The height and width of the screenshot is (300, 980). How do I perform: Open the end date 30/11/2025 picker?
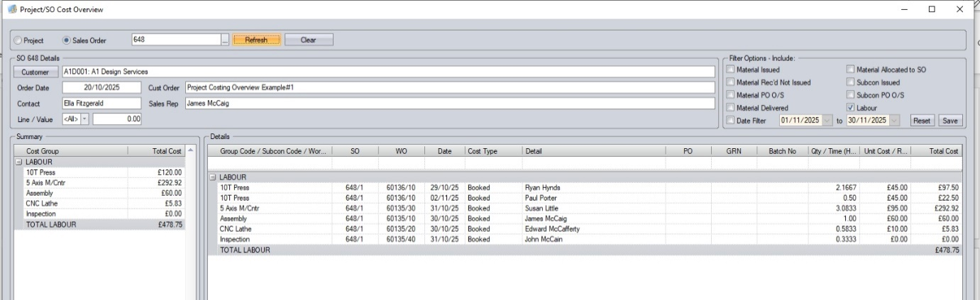coord(893,121)
